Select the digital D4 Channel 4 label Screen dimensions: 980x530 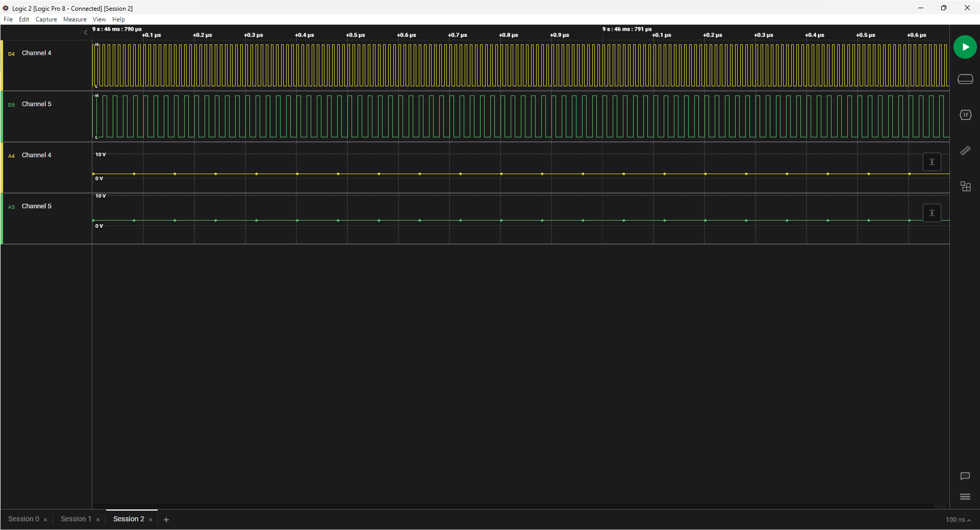[36, 53]
